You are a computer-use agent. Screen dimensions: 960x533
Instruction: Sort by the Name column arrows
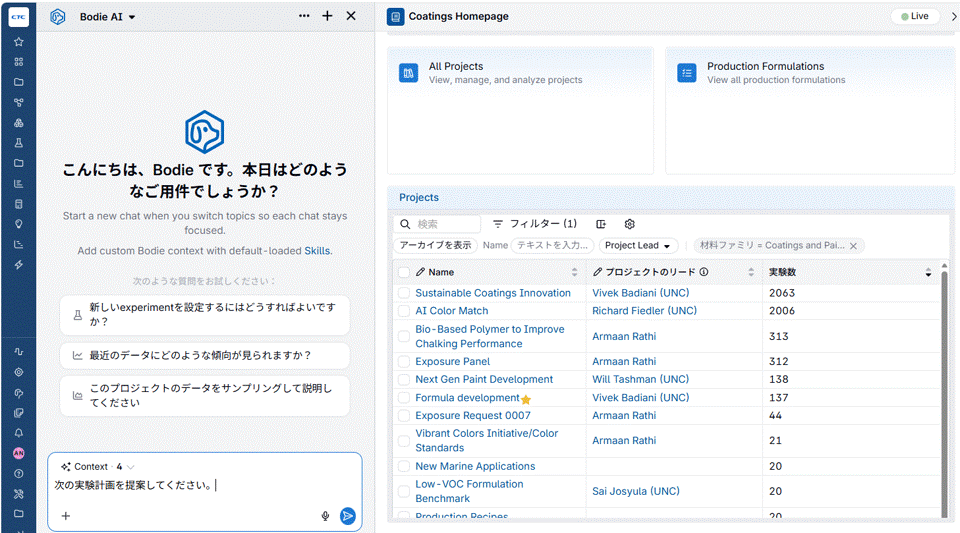574,272
